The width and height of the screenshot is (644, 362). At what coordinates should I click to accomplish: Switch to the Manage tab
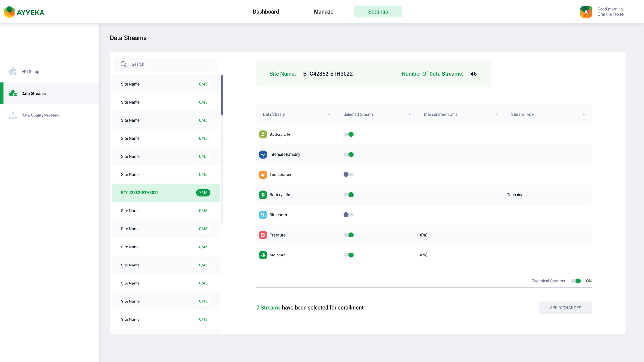[x=323, y=12]
